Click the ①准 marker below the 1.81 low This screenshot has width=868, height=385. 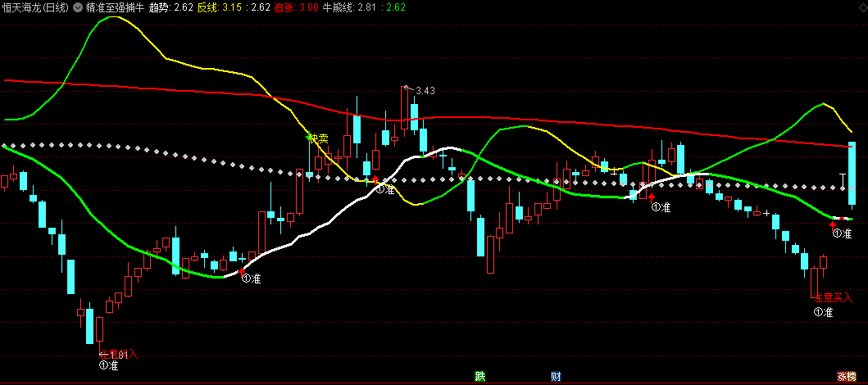click(108, 365)
